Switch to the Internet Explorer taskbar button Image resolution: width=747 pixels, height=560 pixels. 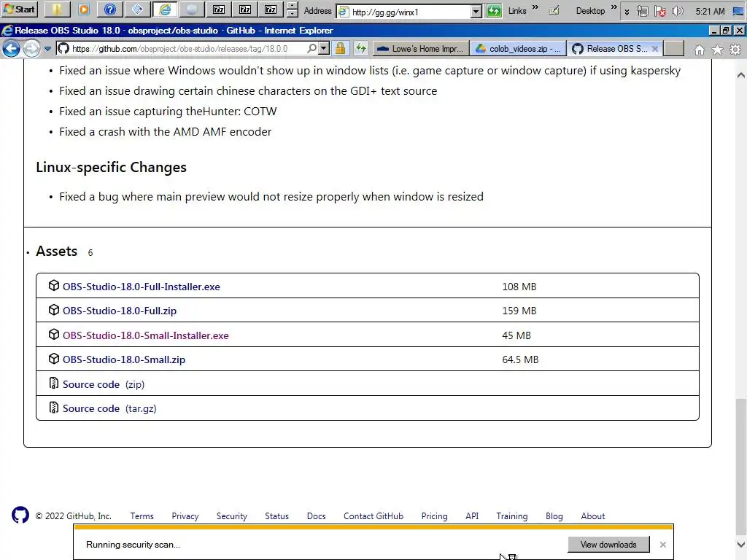[x=165, y=9]
